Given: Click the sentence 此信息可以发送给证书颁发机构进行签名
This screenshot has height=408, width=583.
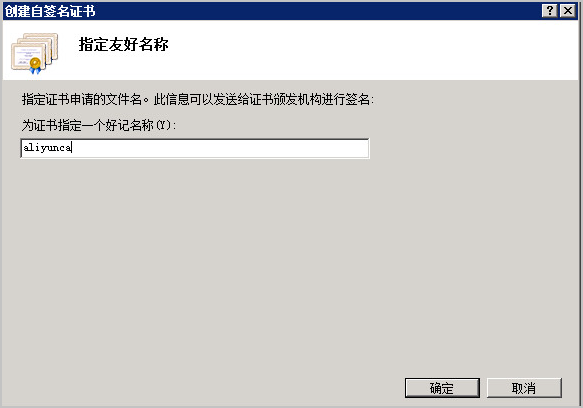Looking at the screenshot, I should 263,99.
